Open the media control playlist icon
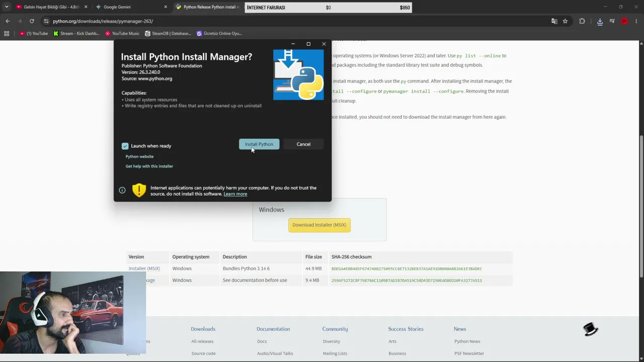 [612, 21]
